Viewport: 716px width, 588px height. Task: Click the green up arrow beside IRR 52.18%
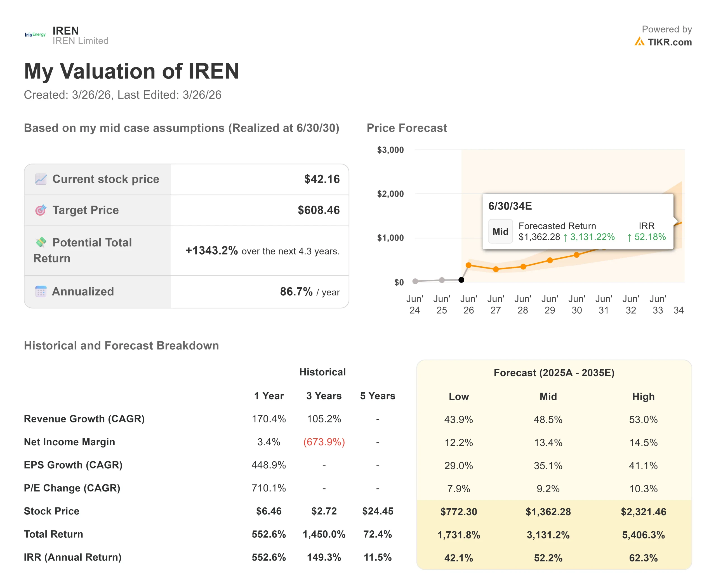tap(629, 237)
